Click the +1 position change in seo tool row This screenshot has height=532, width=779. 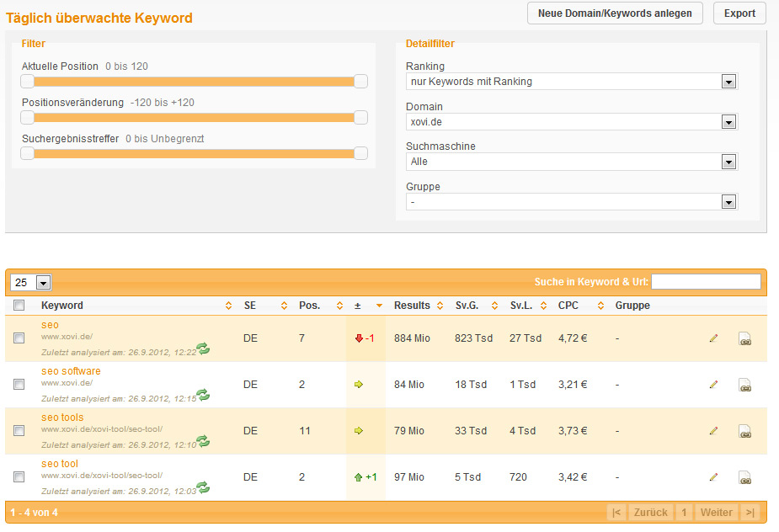click(365, 476)
